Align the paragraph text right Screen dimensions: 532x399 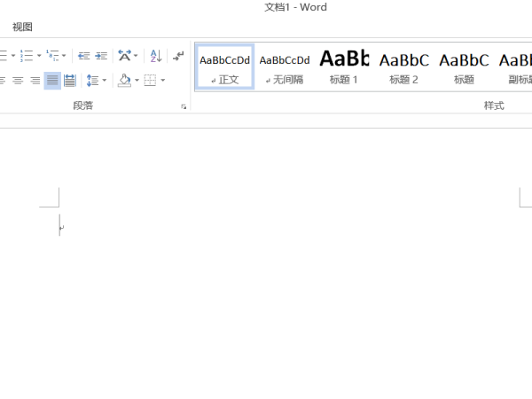[35, 81]
